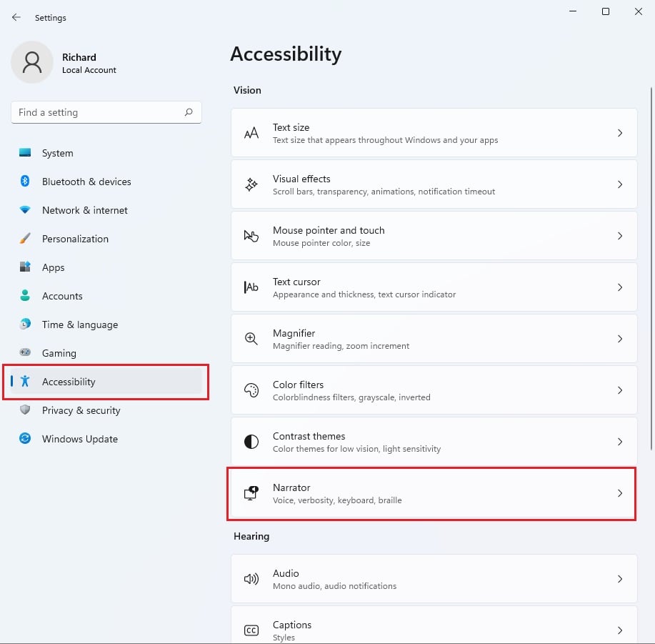Image resolution: width=655 pixels, height=644 pixels.
Task: Expand Text size chevron
Action: click(620, 133)
